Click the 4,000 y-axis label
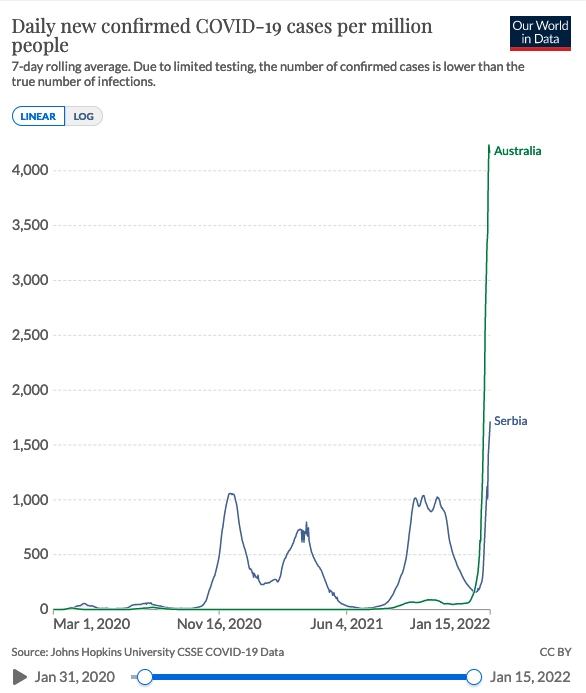The image size is (586, 693). 30,170
